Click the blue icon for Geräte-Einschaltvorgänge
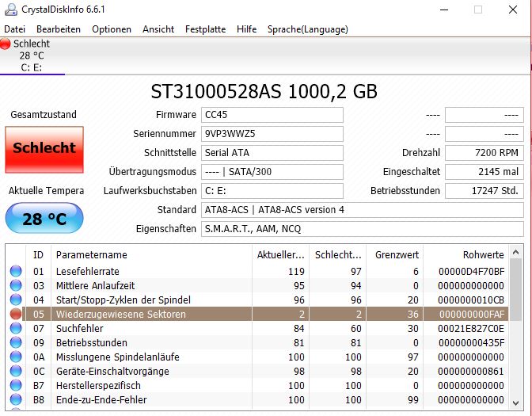Screen dimensions: 532x416 coord(16,371)
